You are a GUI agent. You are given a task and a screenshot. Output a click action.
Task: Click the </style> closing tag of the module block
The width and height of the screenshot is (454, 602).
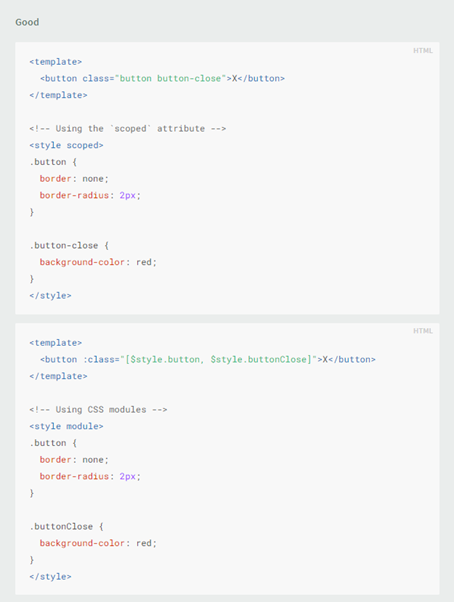[x=50, y=577]
